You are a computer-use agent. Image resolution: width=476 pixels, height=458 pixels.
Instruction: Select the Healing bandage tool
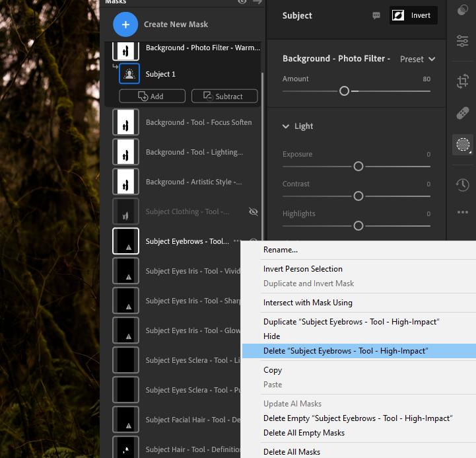point(462,113)
